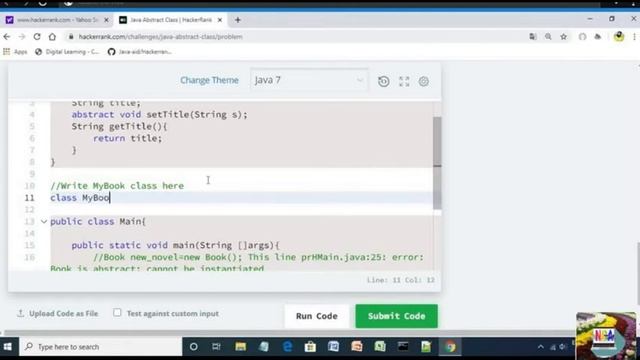Click the translate page icon in address bar
The image size is (640, 360).
coord(533,37)
